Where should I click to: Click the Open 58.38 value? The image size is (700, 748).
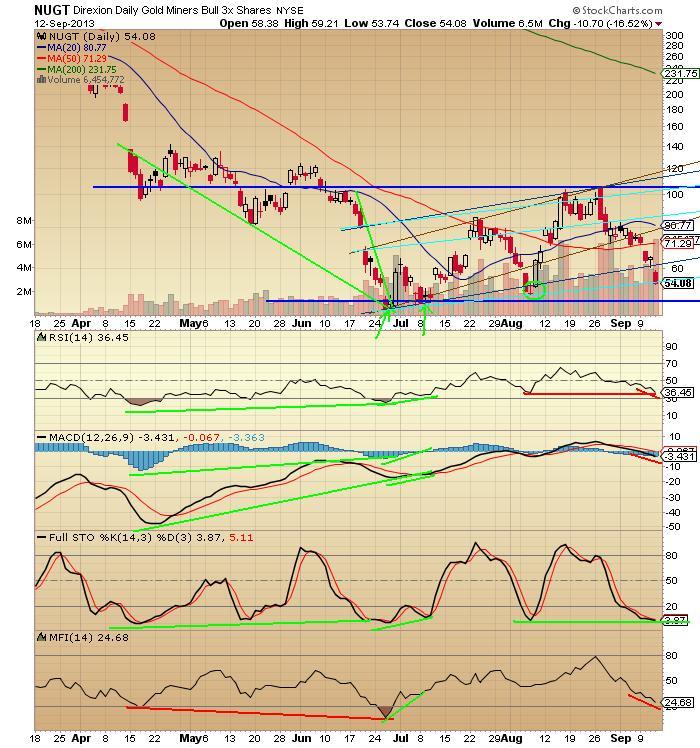249,23
